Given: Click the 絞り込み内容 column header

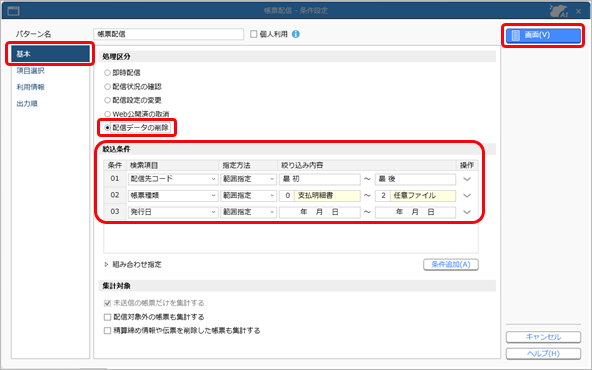Looking at the screenshot, I should pyautogui.click(x=367, y=165).
